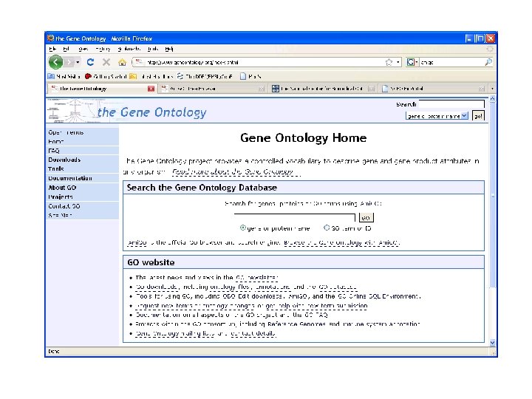Reload the page with the refresh icon

tap(90, 62)
